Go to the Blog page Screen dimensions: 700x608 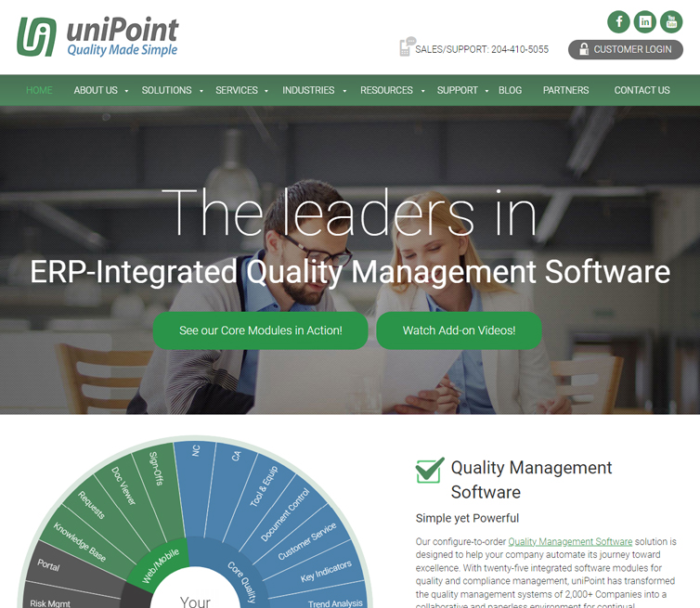(510, 90)
